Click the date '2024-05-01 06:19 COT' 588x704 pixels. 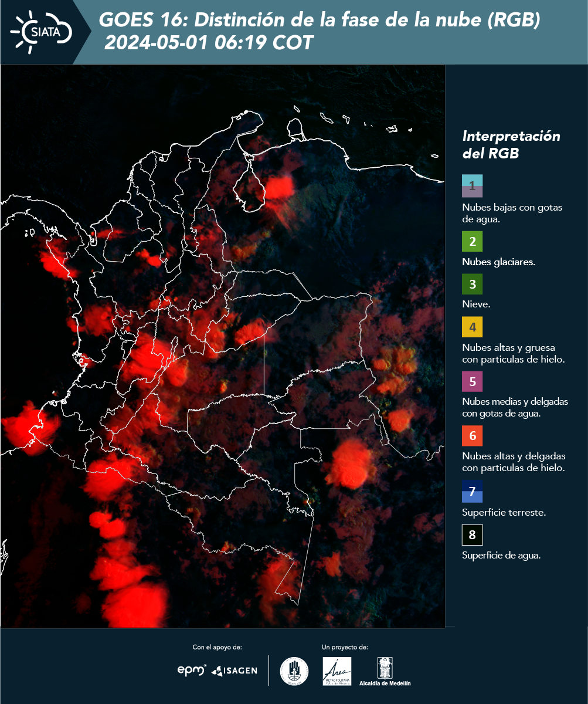click(x=209, y=43)
